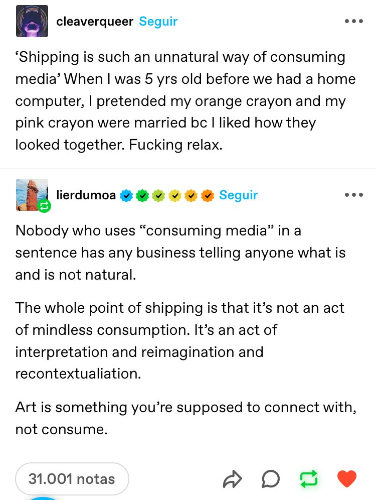Image resolution: width=376 pixels, height=500 pixels.
Task: Click the lierdumoa username
Action: tap(86, 195)
